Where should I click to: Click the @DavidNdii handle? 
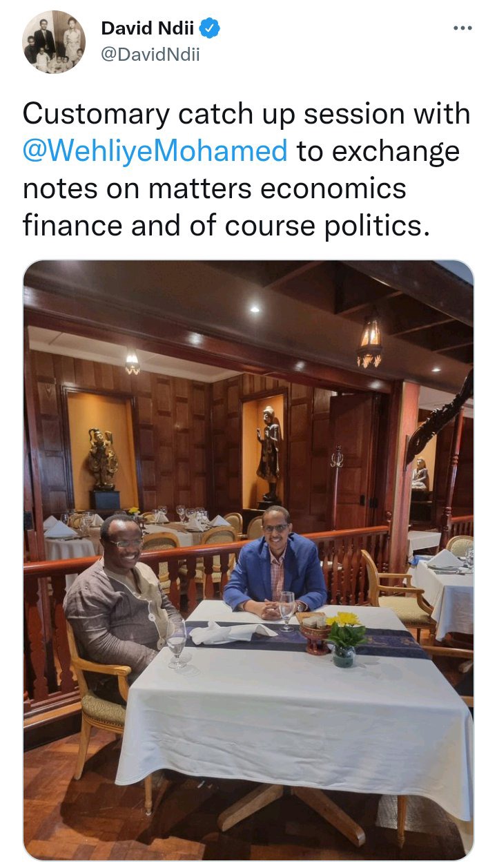click(150, 55)
